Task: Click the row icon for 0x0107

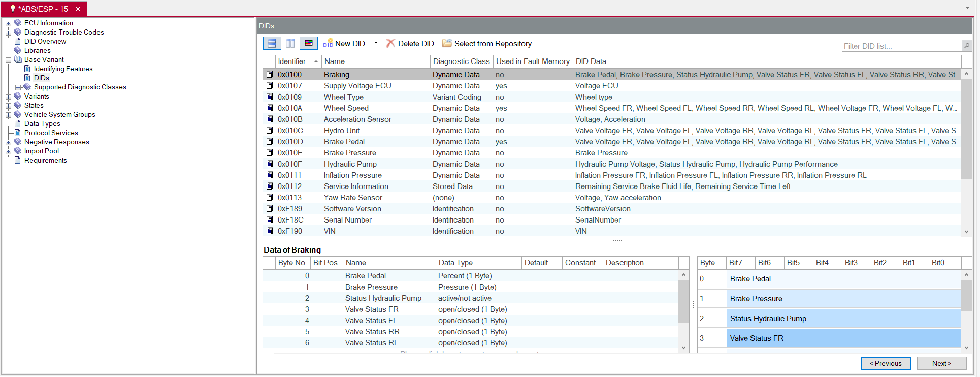Action: 270,86
